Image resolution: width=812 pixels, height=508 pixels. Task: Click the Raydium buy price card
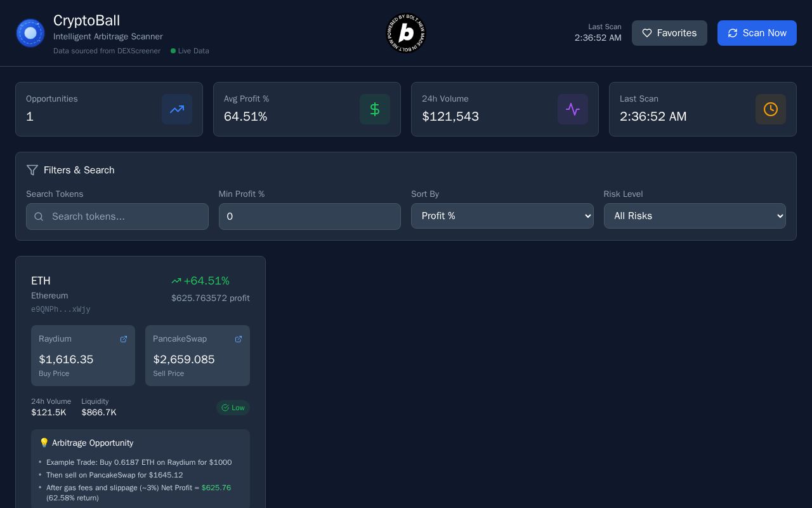click(83, 356)
